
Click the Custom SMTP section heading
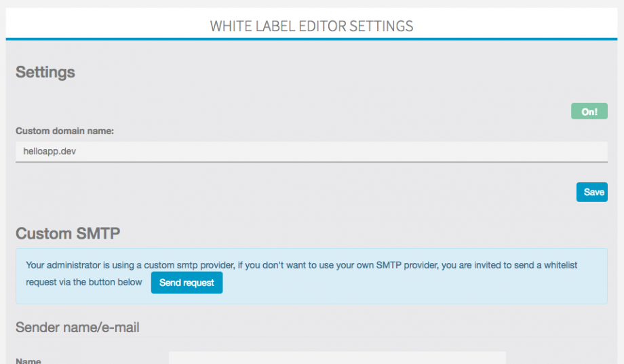coord(68,234)
